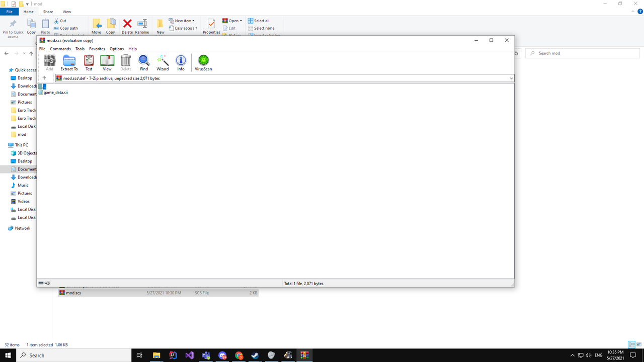Screen dimensions: 644x362
Task: Open the Open dropdown in Explorer ribbon
Action: (232, 21)
